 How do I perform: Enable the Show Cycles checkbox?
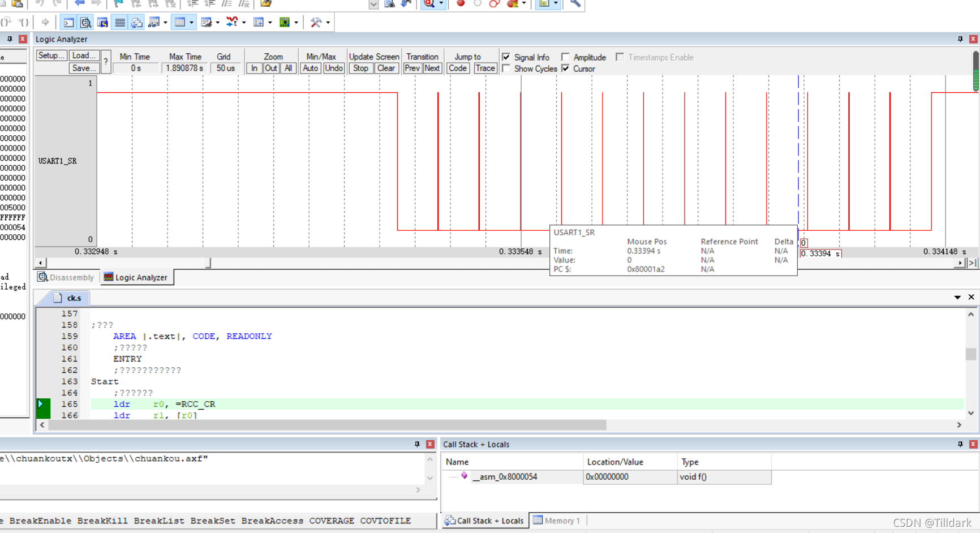[x=506, y=68]
